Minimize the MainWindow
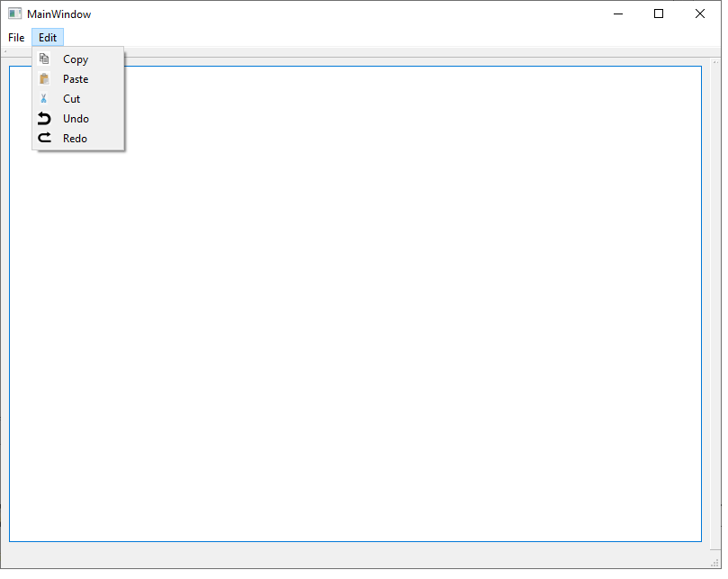This screenshot has width=728, height=579. (618, 14)
